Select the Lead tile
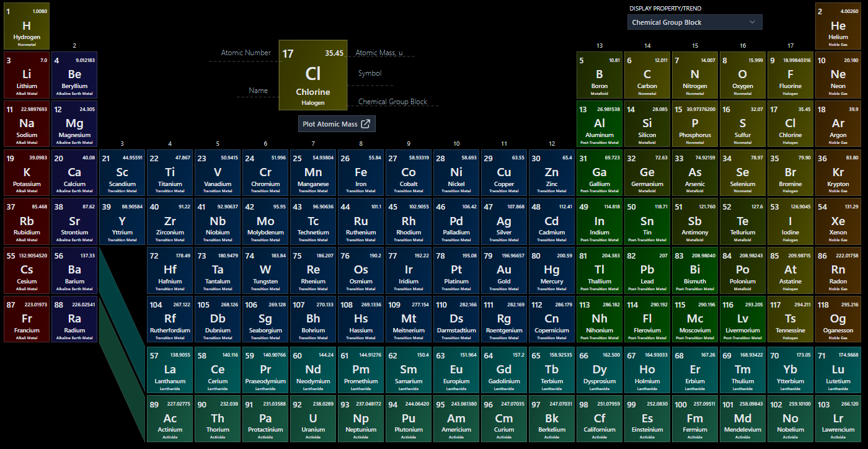Image resolution: width=868 pixels, height=449 pixels. (647, 270)
